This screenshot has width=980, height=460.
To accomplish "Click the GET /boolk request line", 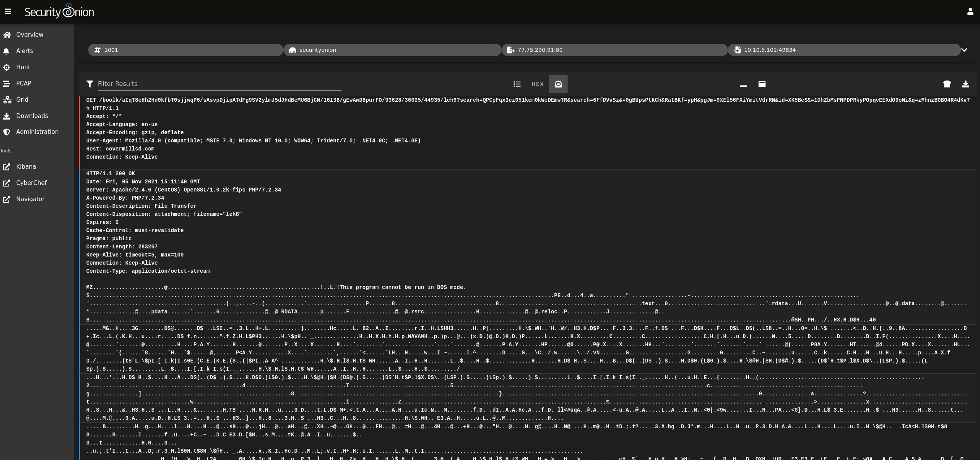I will click(528, 104).
